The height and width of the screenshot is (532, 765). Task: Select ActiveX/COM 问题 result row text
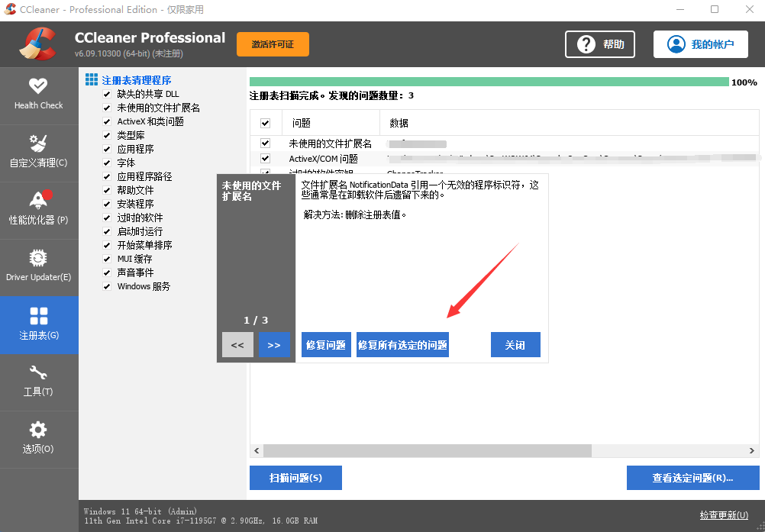(x=324, y=159)
